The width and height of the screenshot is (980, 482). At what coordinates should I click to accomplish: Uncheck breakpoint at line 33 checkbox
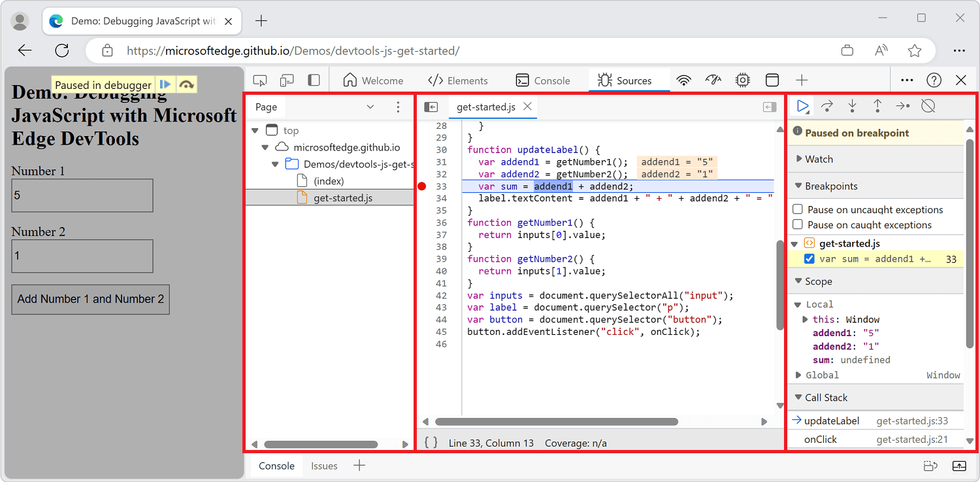(809, 258)
